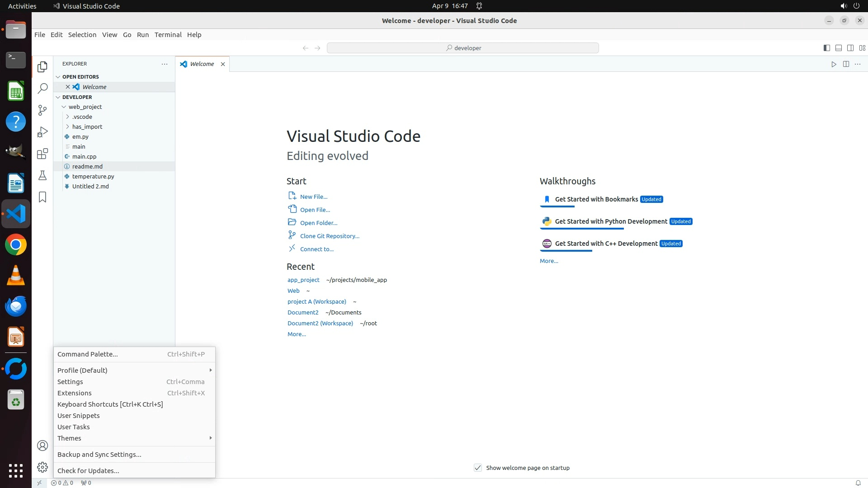Image resolution: width=868 pixels, height=488 pixels.
Task: Open the Extensions view icon
Action: tap(42, 154)
